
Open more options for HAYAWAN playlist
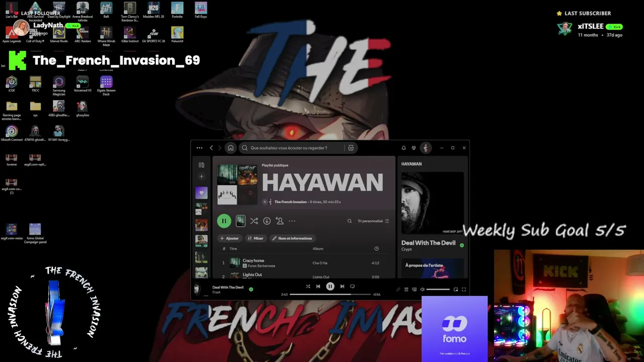[292, 221]
